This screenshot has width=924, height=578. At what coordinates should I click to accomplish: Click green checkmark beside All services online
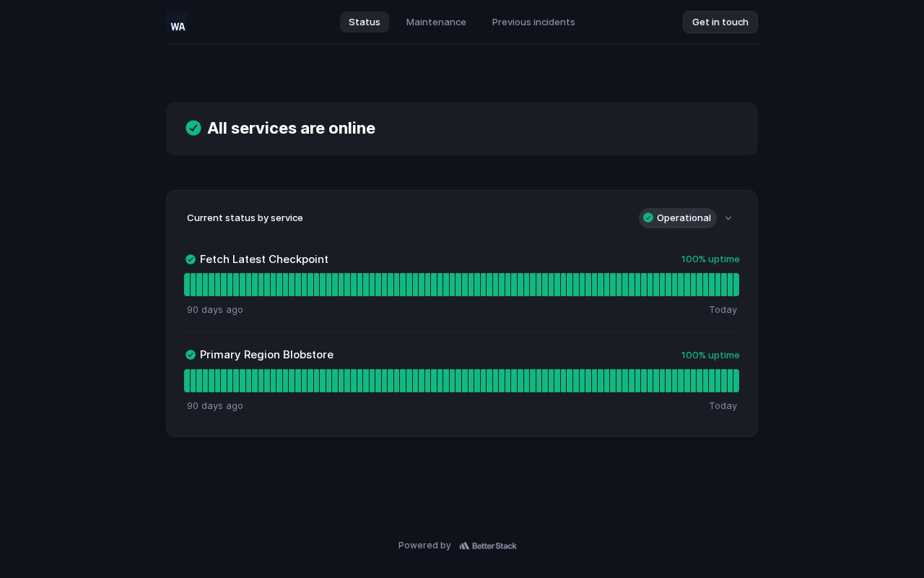tap(193, 128)
